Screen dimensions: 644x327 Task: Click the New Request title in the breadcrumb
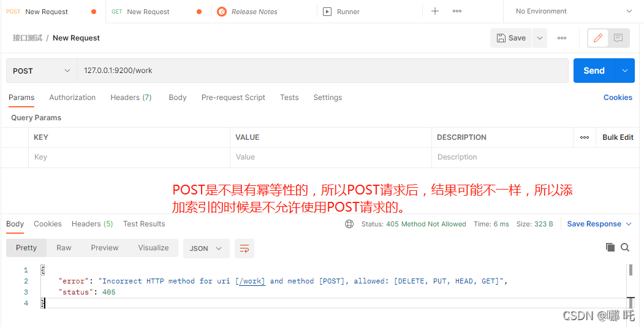click(x=77, y=38)
